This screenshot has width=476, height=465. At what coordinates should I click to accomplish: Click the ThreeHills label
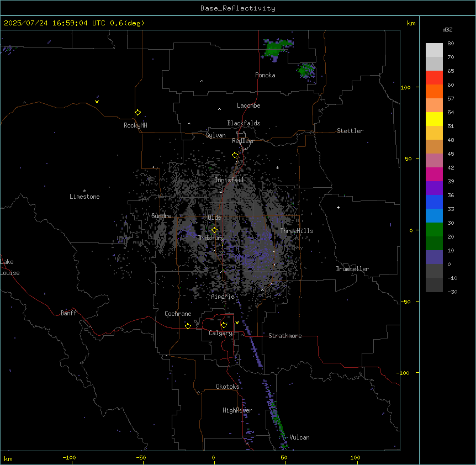point(297,231)
